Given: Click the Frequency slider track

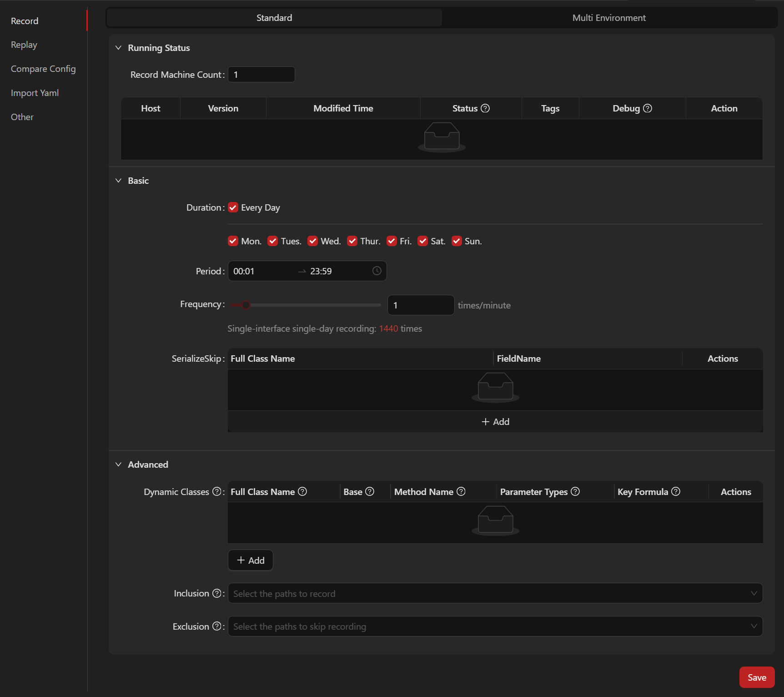Looking at the screenshot, I should click(x=306, y=305).
